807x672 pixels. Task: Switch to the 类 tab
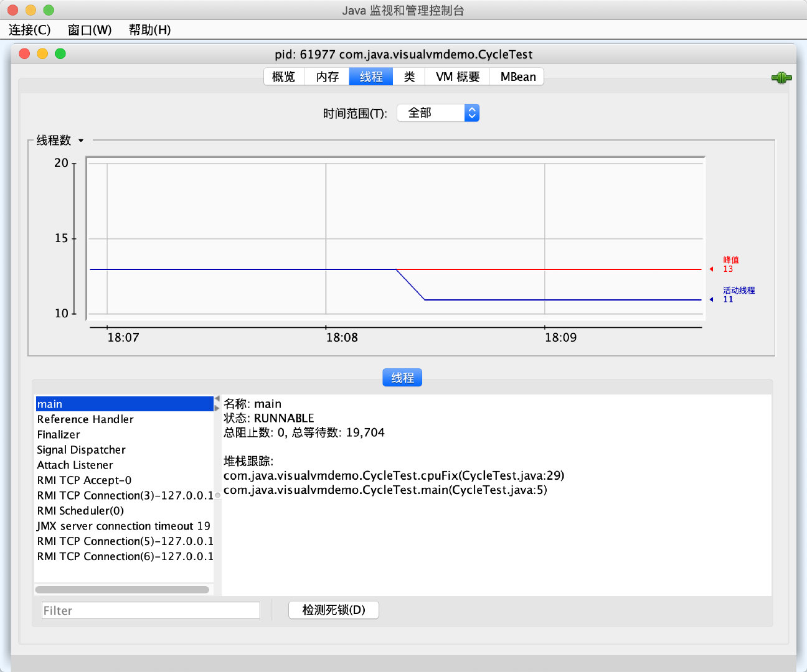coord(409,77)
